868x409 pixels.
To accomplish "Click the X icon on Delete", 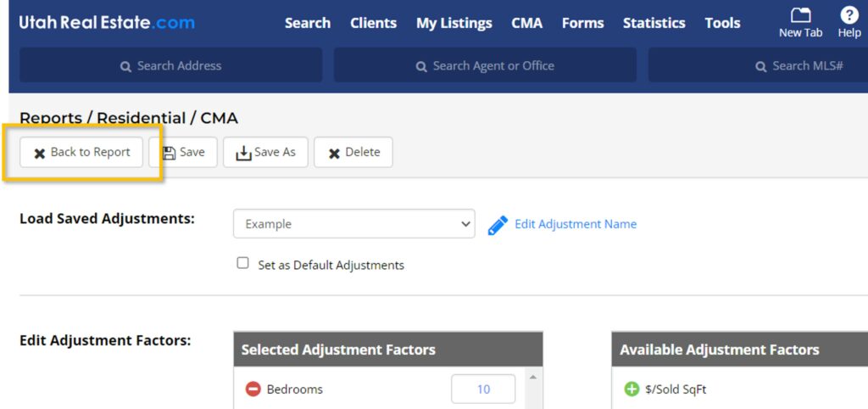I will (334, 153).
